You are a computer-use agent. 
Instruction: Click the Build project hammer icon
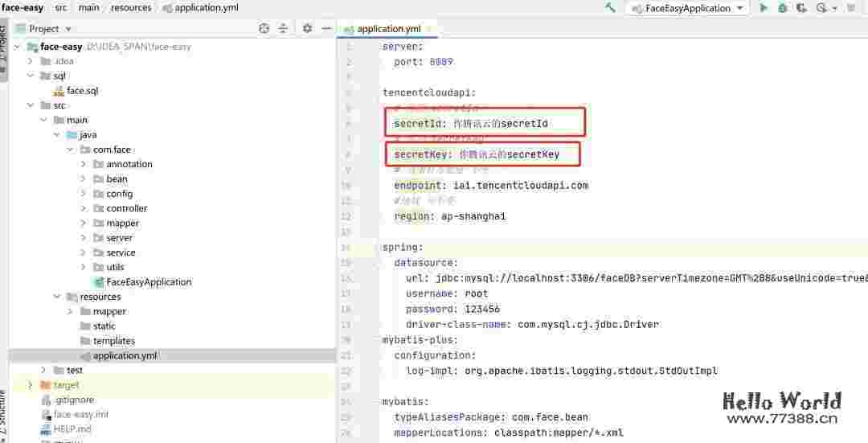pos(611,8)
